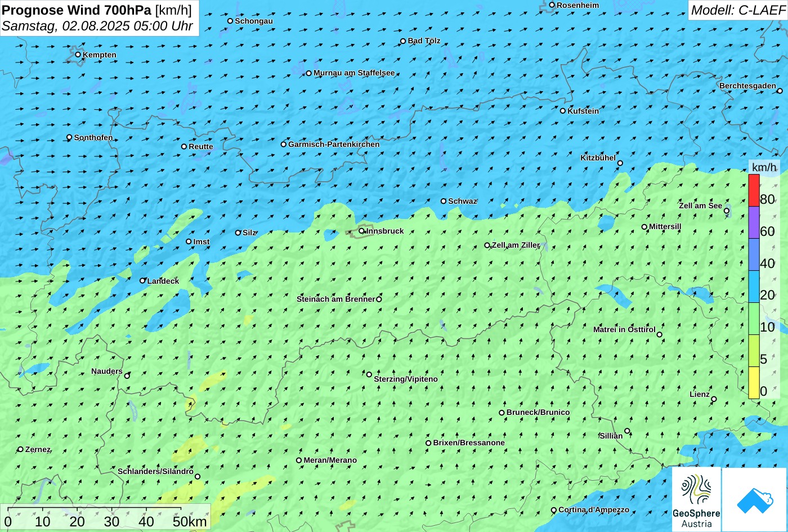The height and width of the screenshot is (532, 788).
Task: Select the Nauders marker circle
Action: pyautogui.click(x=127, y=375)
